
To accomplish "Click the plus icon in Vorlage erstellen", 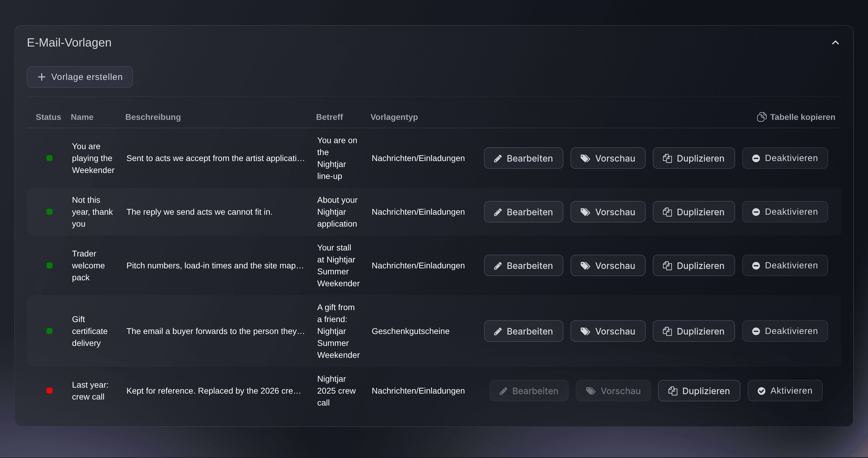I will pyautogui.click(x=41, y=77).
